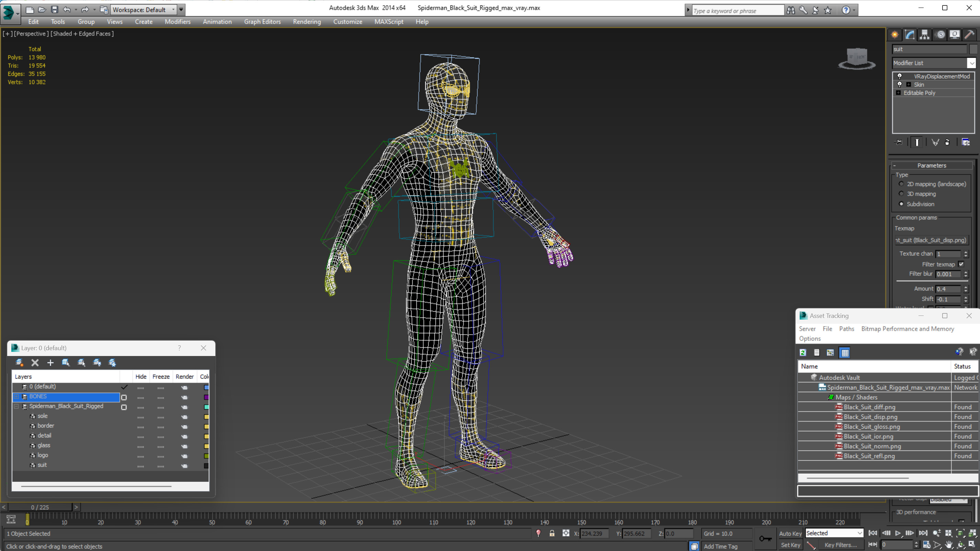Collapse the Parameters rollout
Viewport: 980px width, 551px height.
(931, 165)
